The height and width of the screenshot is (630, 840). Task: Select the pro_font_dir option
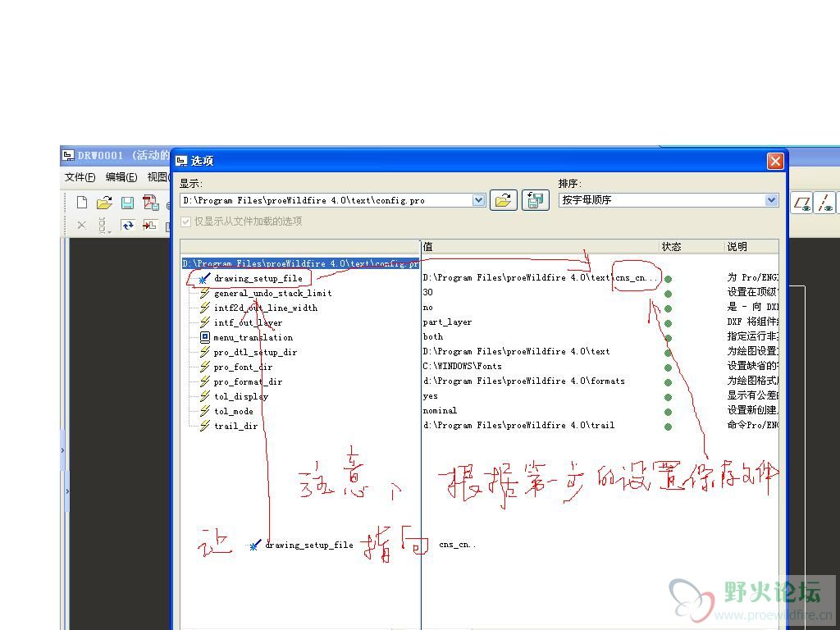(x=243, y=367)
